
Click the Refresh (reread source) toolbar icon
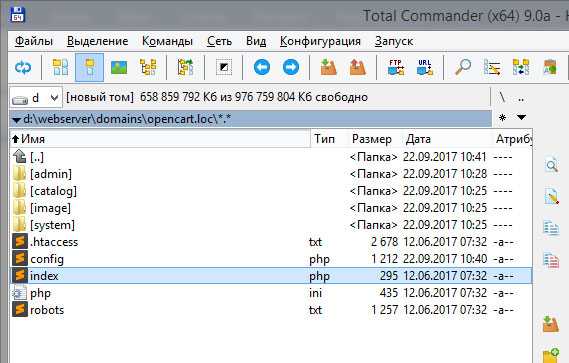click(23, 68)
